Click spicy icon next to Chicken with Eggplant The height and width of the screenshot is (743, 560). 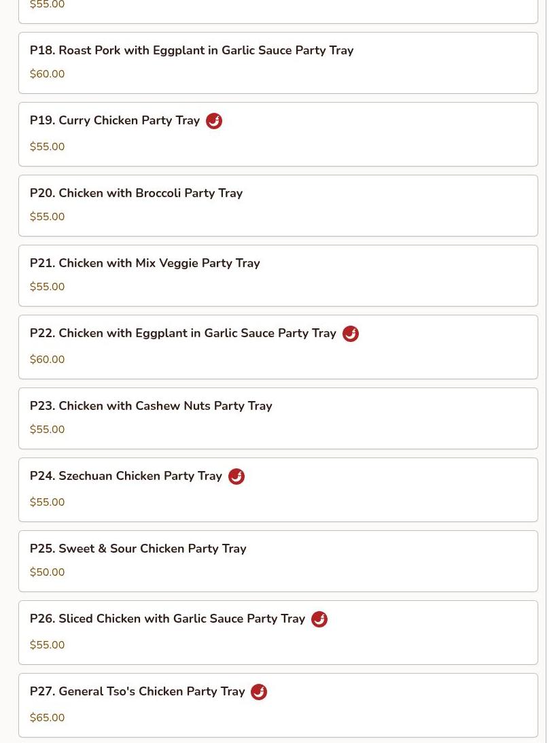(350, 334)
